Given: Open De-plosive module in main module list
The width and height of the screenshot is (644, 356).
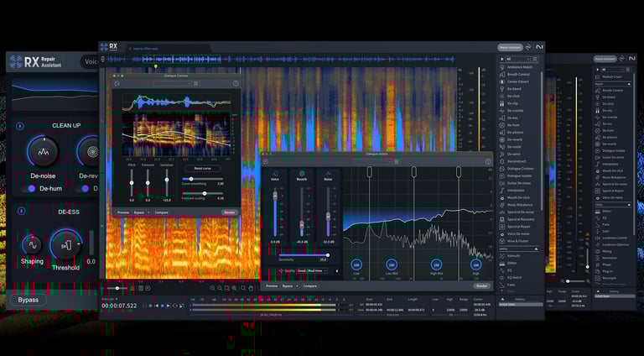Looking at the screenshot, I should (x=512, y=133).
